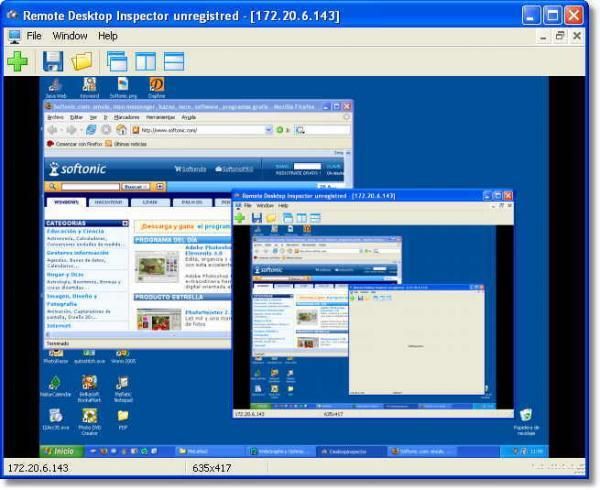The height and width of the screenshot is (490, 600).
Task: Select the MACINTOSH tab on softonic page
Action: 108,202
